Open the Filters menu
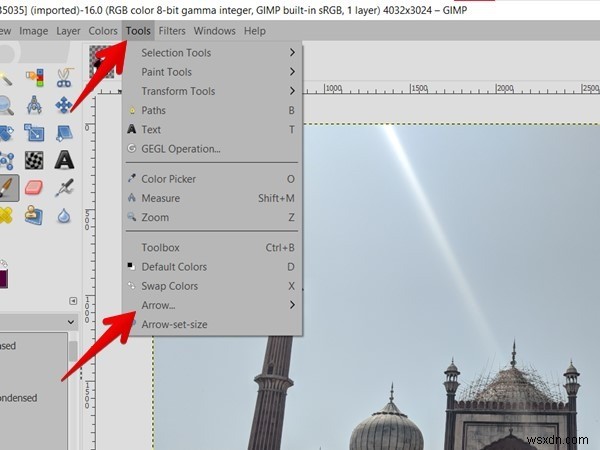 tap(172, 31)
